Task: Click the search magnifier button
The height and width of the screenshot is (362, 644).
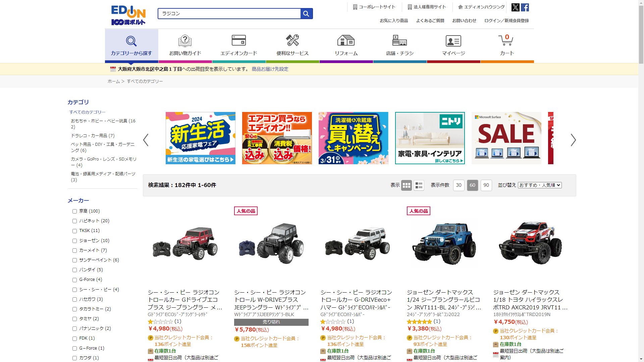Action: click(306, 13)
